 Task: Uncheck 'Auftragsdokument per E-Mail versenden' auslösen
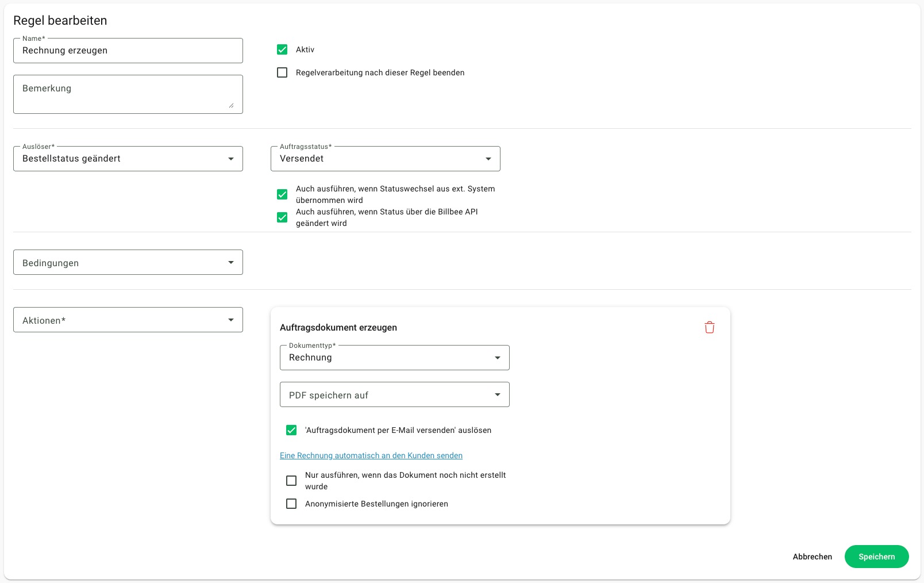tap(291, 430)
